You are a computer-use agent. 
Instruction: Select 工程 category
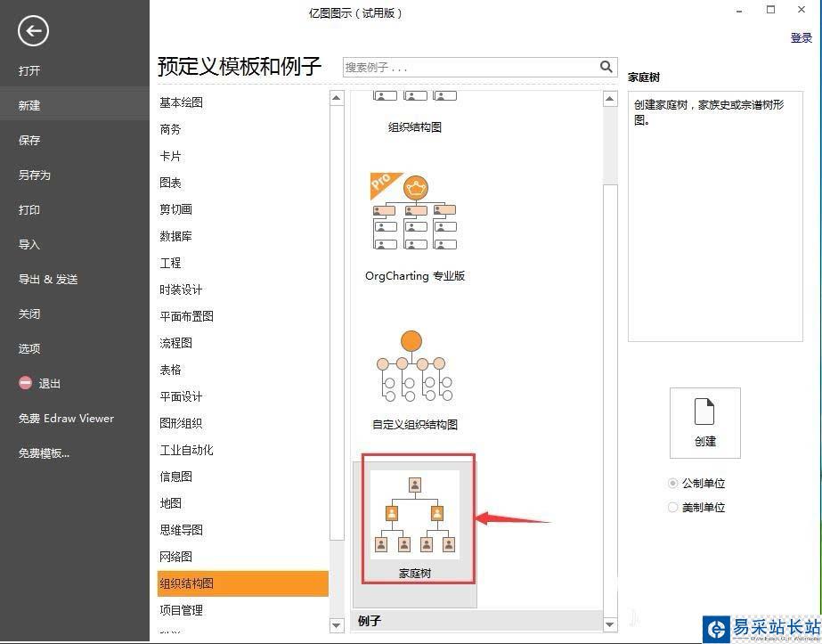170,263
